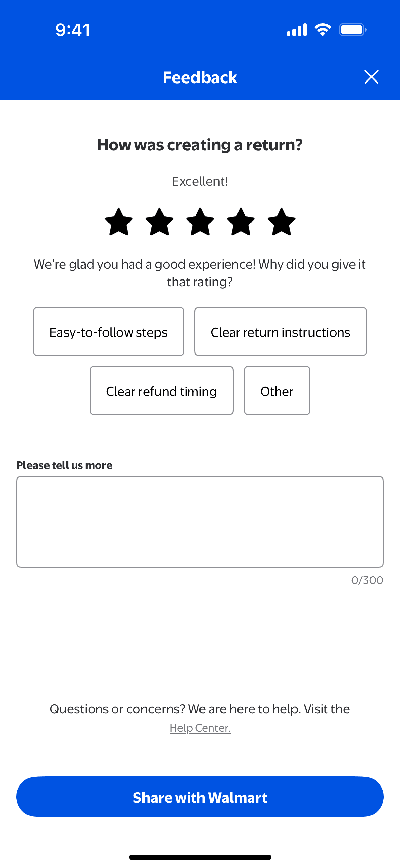Open the Help Center link
This screenshot has height=868, width=400.
(200, 728)
